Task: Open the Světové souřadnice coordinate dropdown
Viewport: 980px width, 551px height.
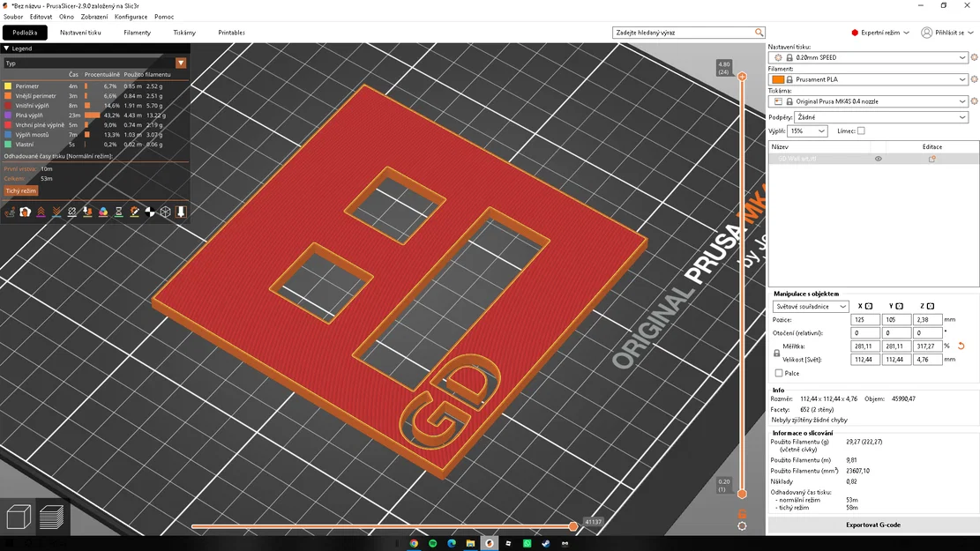Action: (811, 306)
